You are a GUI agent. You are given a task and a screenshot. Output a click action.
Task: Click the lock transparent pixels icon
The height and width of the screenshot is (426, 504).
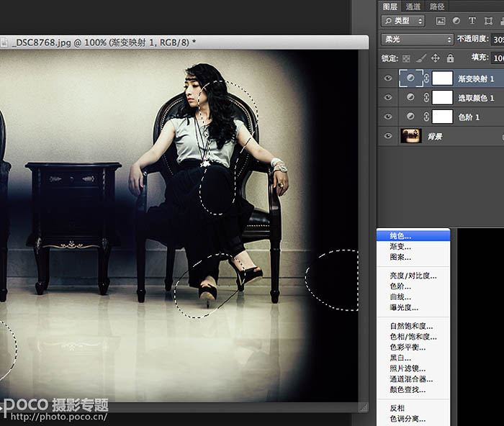tap(408, 58)
